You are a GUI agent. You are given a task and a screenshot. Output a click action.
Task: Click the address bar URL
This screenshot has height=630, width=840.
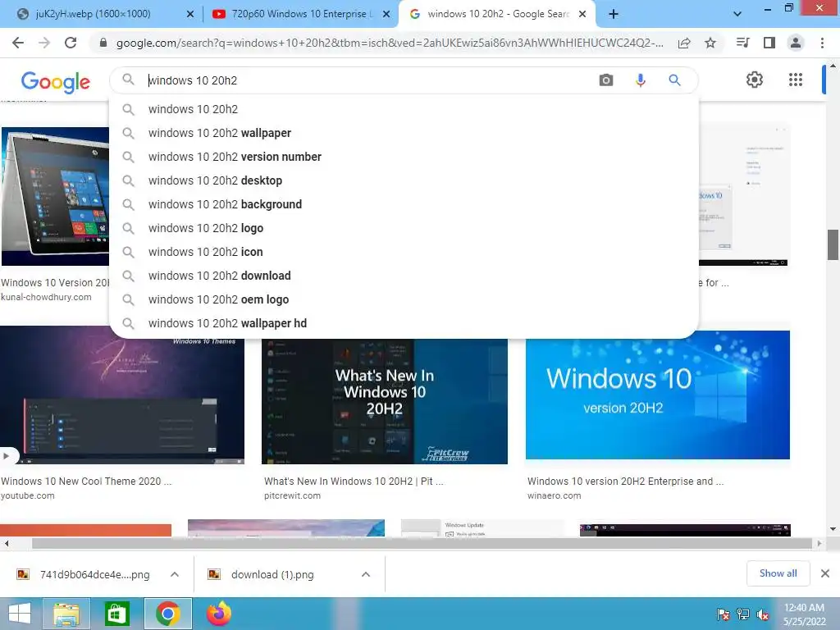tap(390, 43)
